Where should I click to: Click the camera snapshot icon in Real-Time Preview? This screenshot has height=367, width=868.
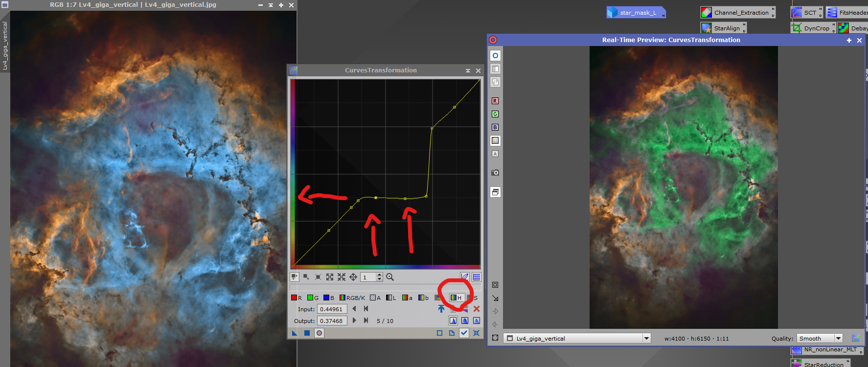pos(495,172)
